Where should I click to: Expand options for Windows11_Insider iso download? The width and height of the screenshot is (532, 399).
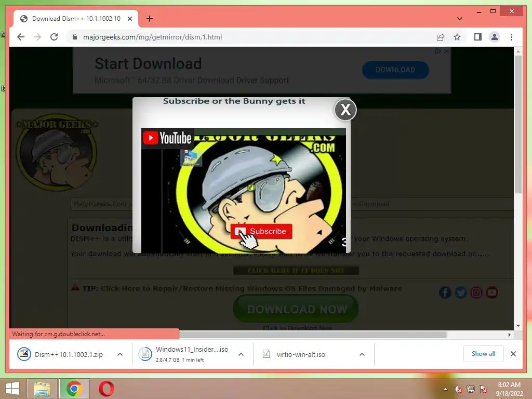pos(241,354)
